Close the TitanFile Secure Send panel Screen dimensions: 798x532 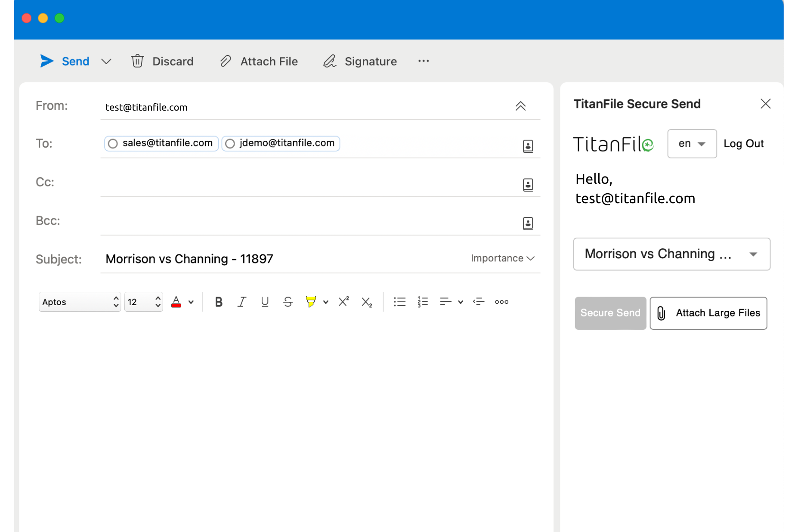(x=765, y=104)
